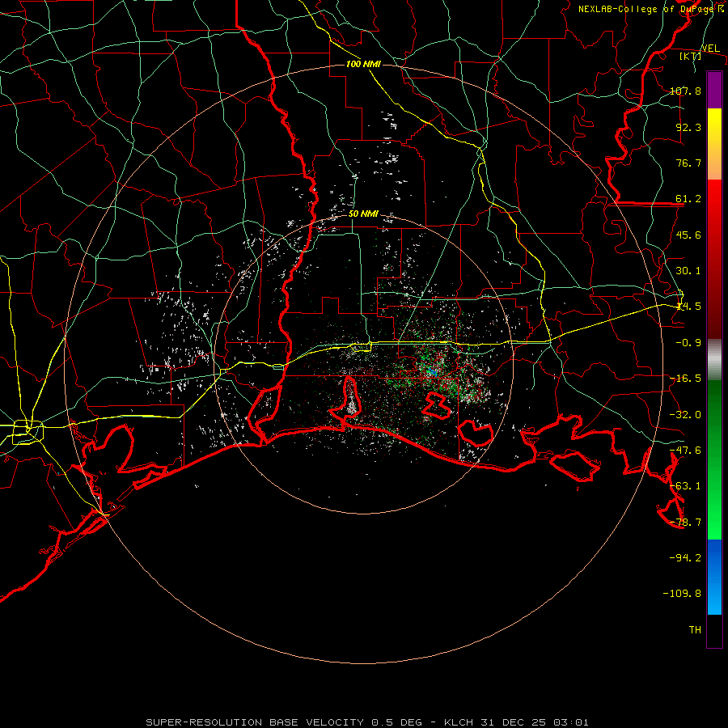Screen dimensions: 728x728
Task: Click the TH threshold label
Action: pos(695,629)
